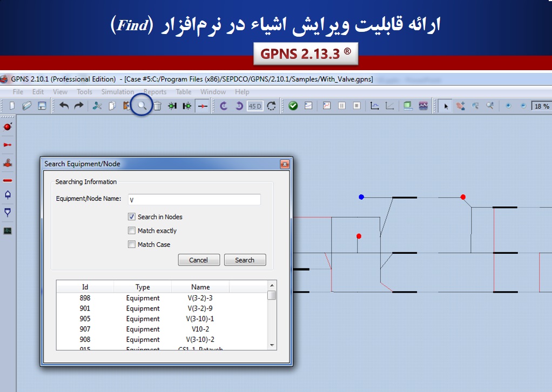Open the Find magnifier tool
The image size is (552, 392).
click(142, 105)
